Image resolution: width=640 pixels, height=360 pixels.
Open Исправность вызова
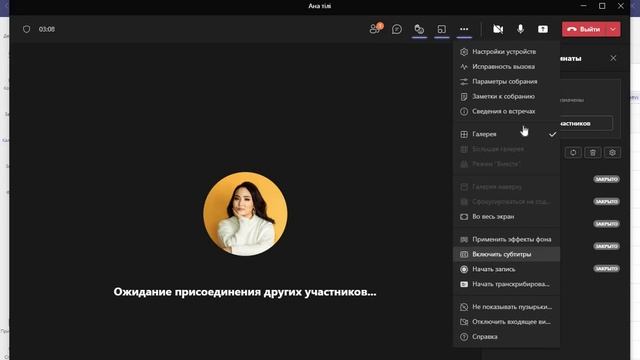click(507, 67)
